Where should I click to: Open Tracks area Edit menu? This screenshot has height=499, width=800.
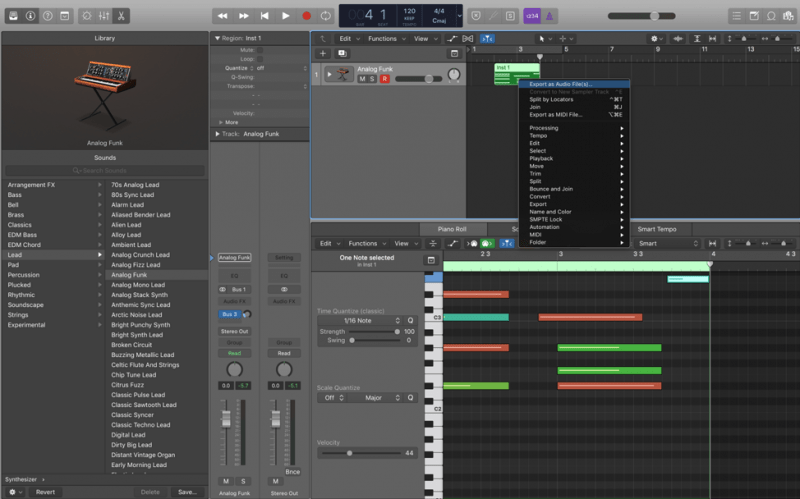(349, 39)
